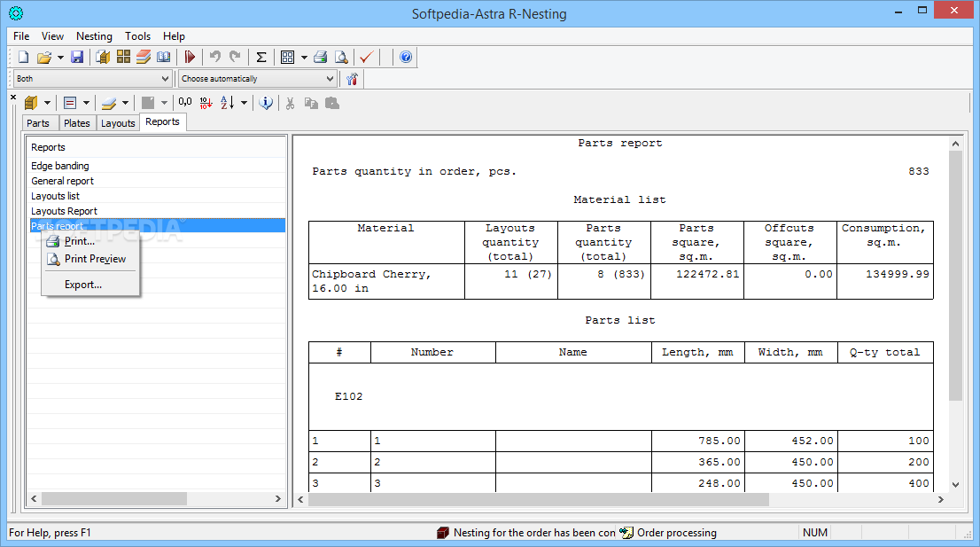Click the layered sheet icon in panel toolbar
The image size is (980, 547).
(x=109, y=103)
